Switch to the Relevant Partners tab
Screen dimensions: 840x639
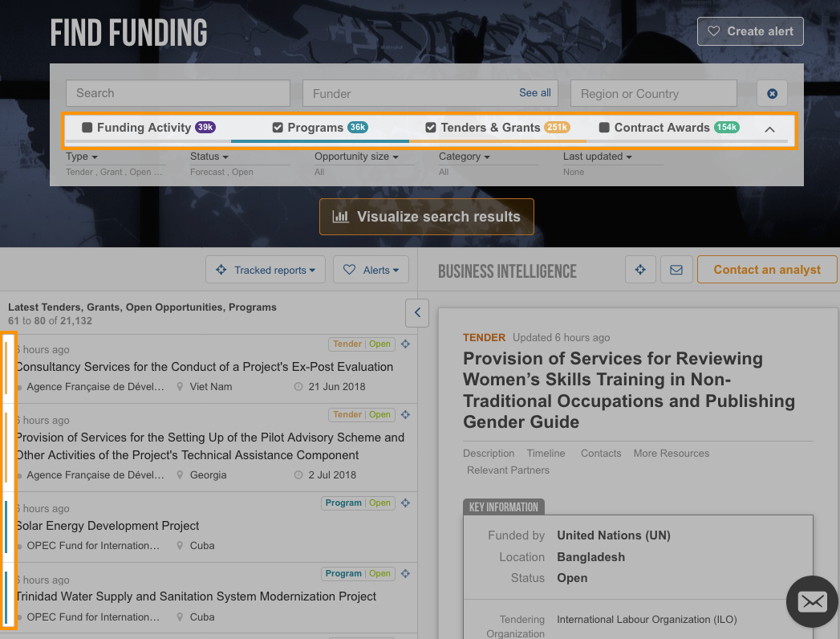508,470
